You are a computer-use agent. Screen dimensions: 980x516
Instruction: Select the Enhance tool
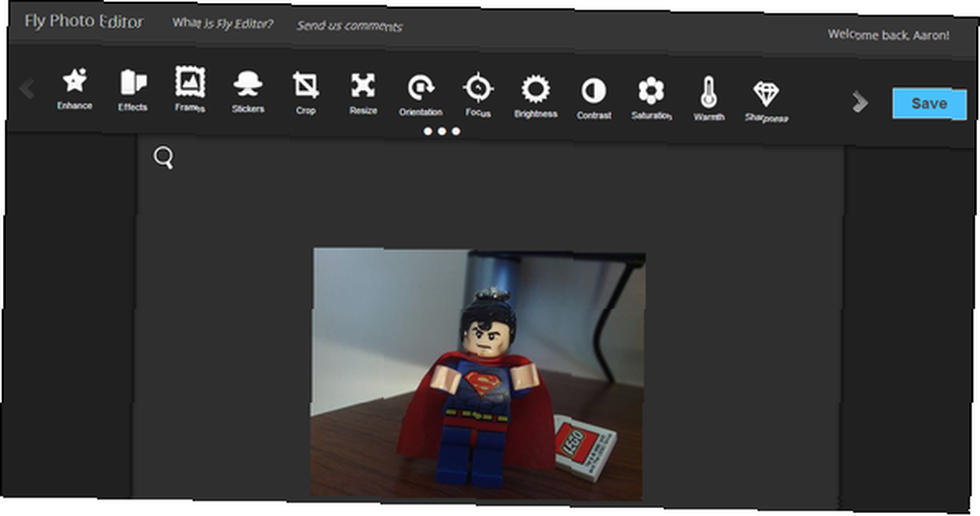75,89
